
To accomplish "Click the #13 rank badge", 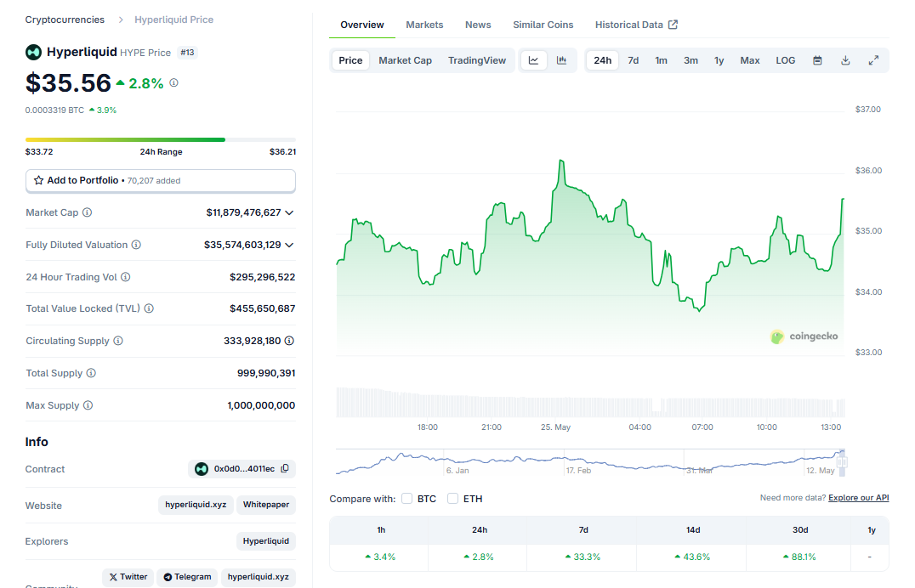I will [187, 53].
